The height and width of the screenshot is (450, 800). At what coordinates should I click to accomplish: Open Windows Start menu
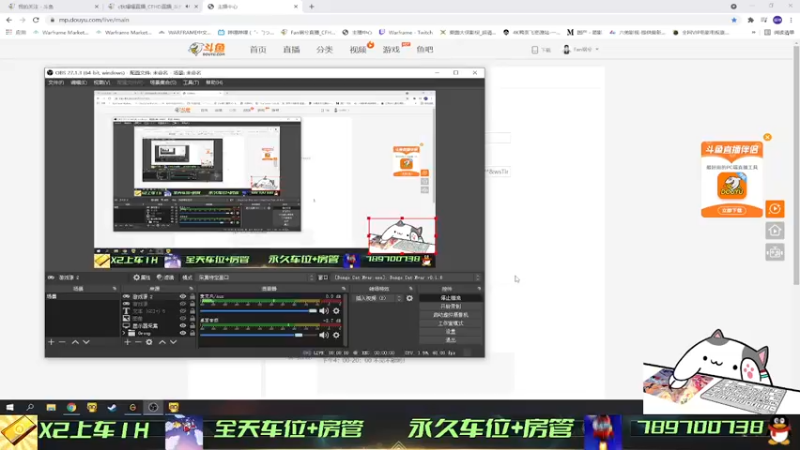point(10,407)
